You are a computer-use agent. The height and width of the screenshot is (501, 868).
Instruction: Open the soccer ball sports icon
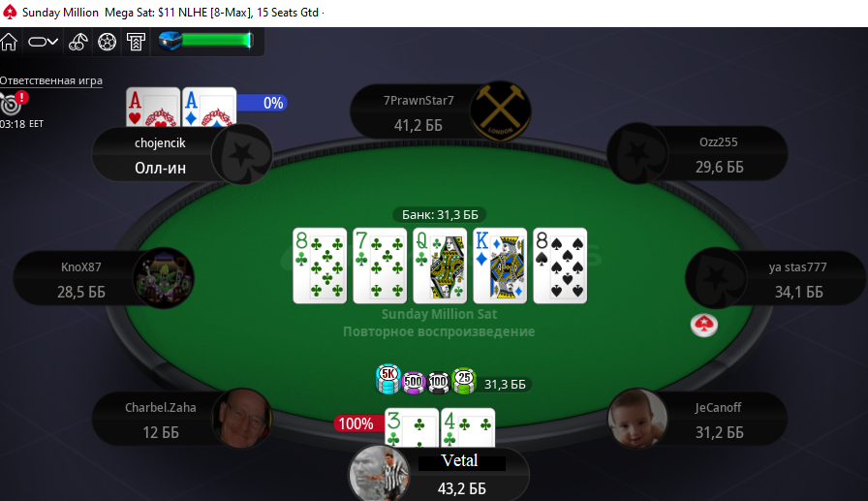(107, 42)
